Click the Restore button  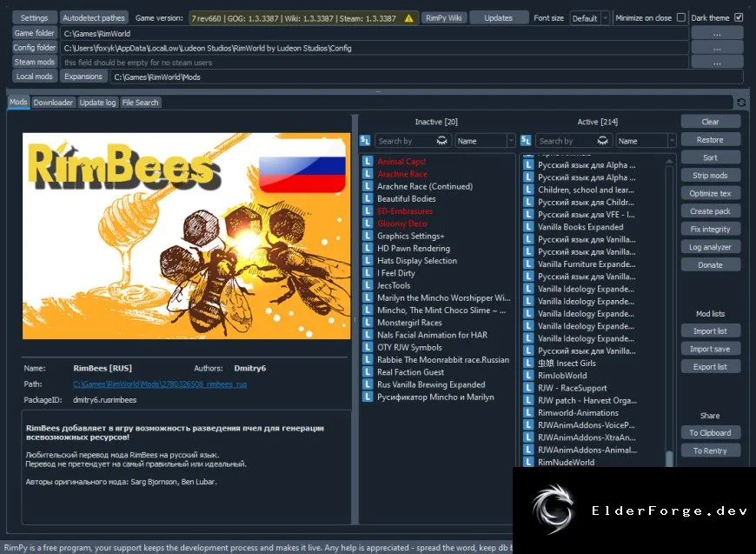click(x=710, y=139)
